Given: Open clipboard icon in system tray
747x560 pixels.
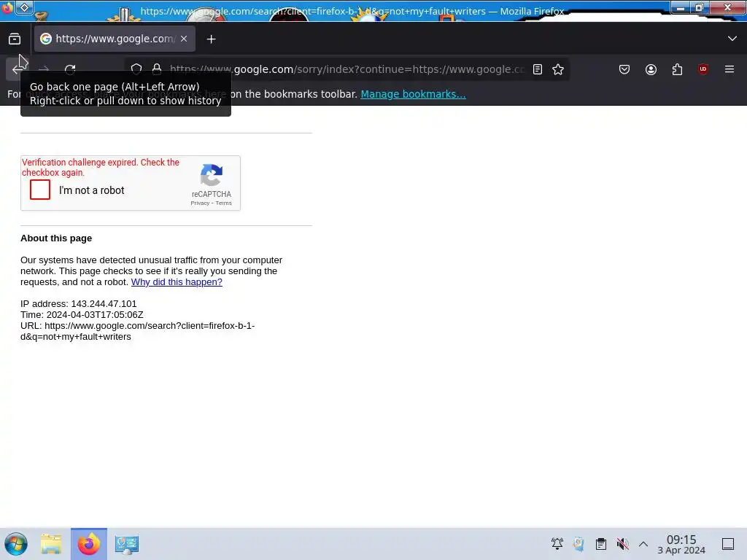Looking at the screenshot, I should [x=601, y=544].
